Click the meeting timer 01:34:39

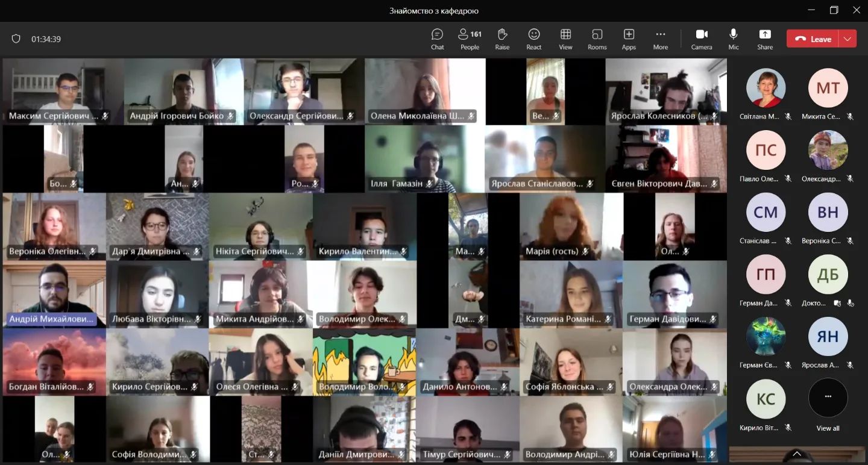coord(46,39)
